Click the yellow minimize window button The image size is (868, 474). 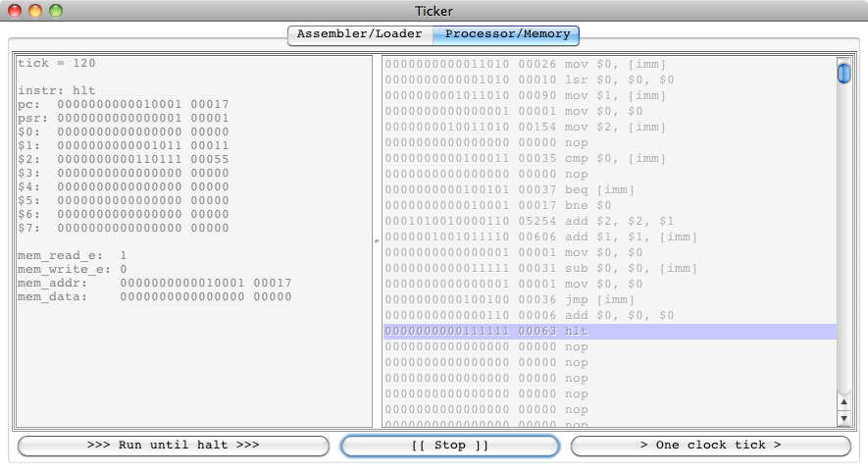[x=36, y=11]
